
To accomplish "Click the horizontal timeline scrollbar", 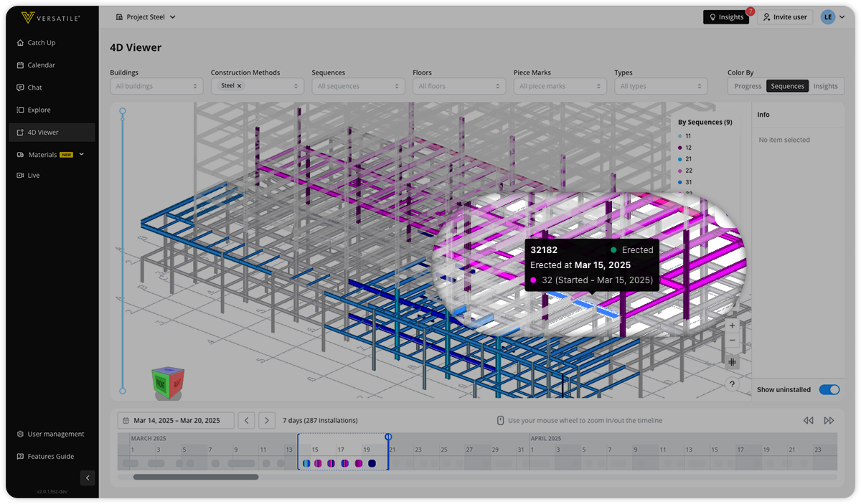I will tap(196, 477).
